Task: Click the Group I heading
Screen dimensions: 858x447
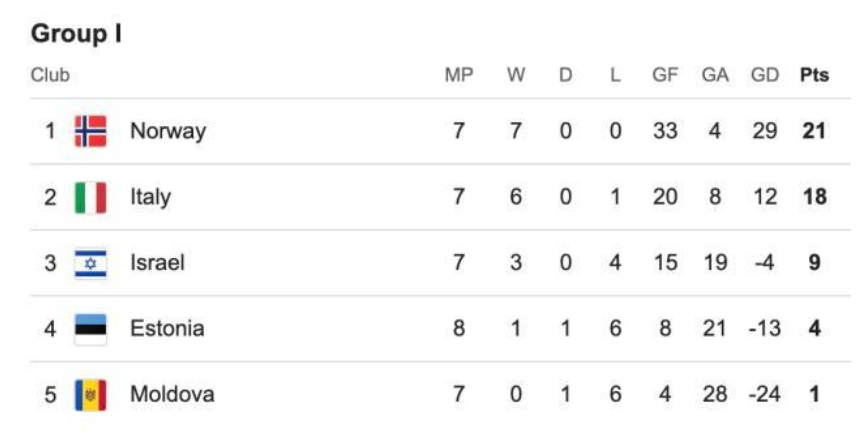Action: (76, 34)
